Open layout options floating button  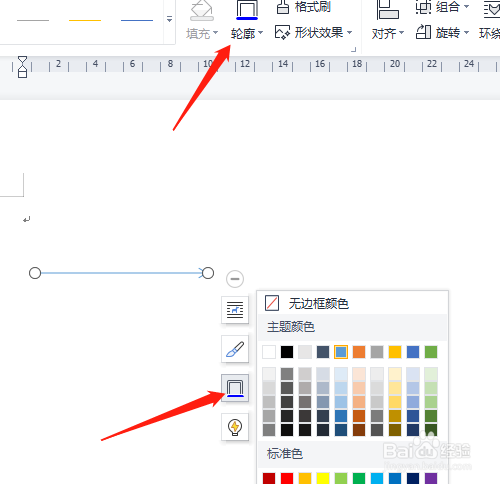pos(235,310)
